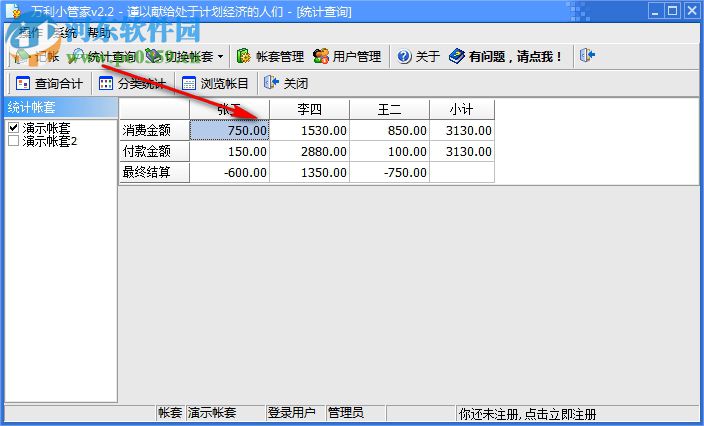Click the 王二 column header
Image resolution: width=704 pixels, height=426 pixels.
click(x=389, y=110)
